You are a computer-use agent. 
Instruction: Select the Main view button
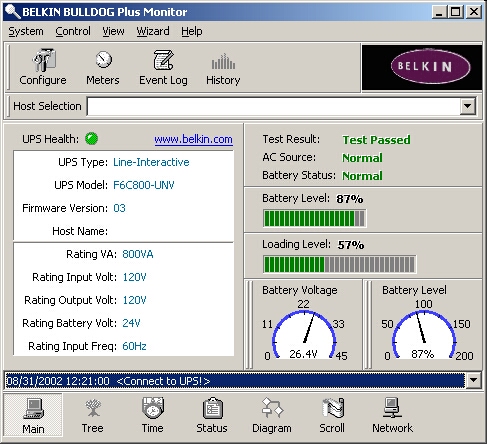(x=33, y=415)
